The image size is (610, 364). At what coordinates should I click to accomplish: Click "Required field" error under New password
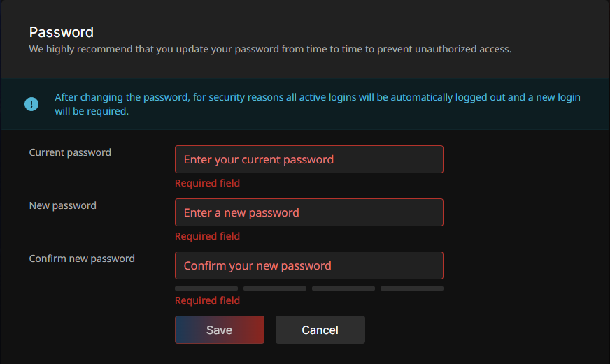(207, 236)
